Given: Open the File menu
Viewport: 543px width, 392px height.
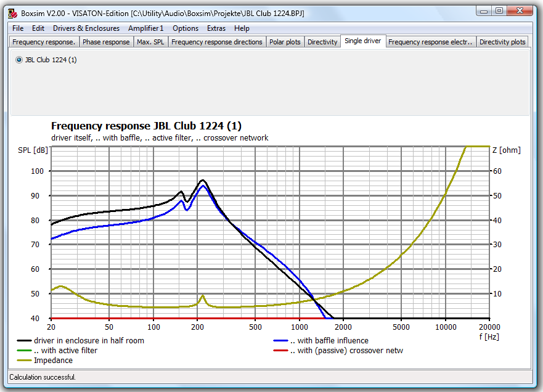Looking at the screenshot, I should [18, 28].
